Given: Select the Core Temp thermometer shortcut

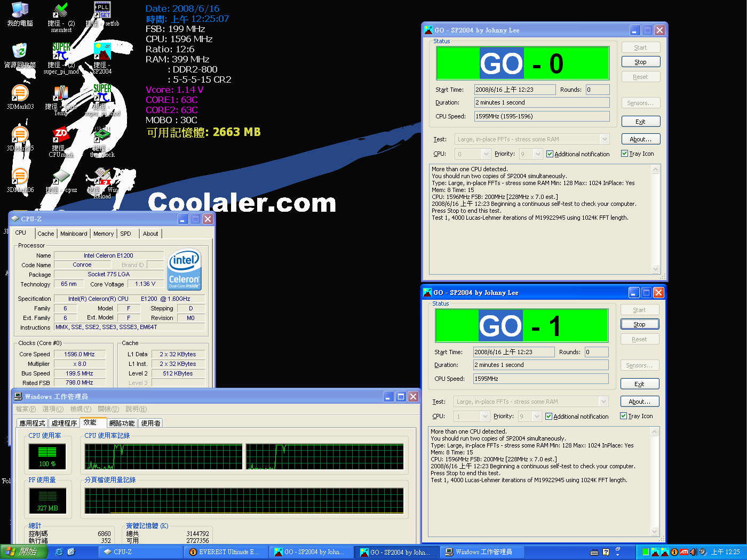Looking at the screenshot, I should [x=61, y=93].
